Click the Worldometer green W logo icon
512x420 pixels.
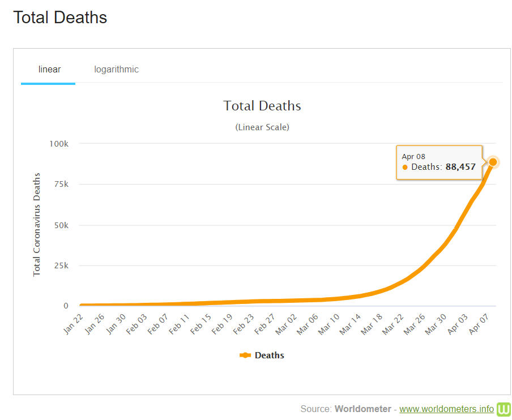point(504,409)
